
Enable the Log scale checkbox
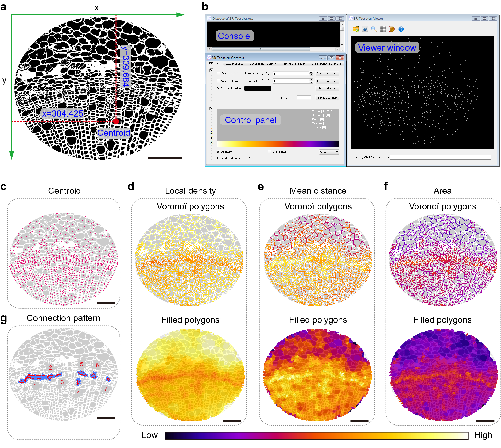(270, 152)
